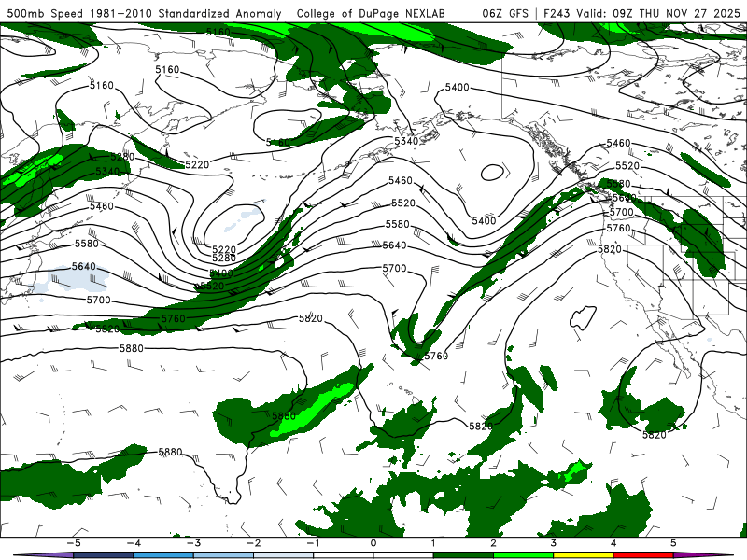Click the '500mb Speed 1981-2010 Standardized Anomaly' title

pyautogui.click(x=145, y=13)
